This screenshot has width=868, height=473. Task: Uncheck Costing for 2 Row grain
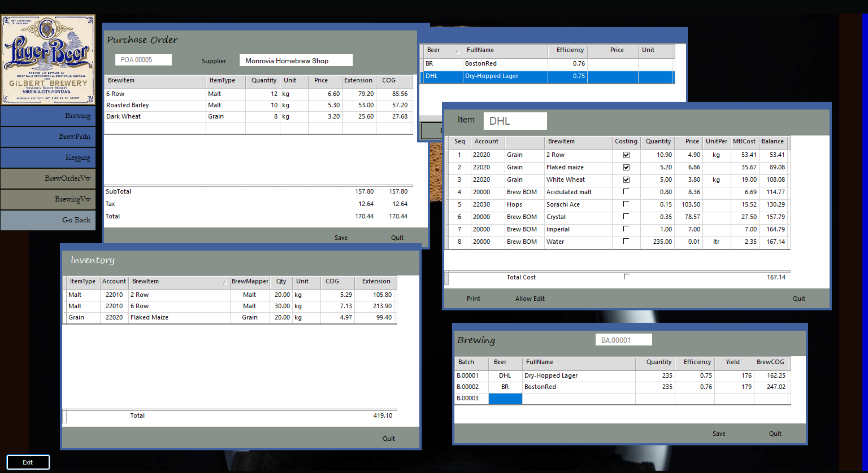pos(626,155)
